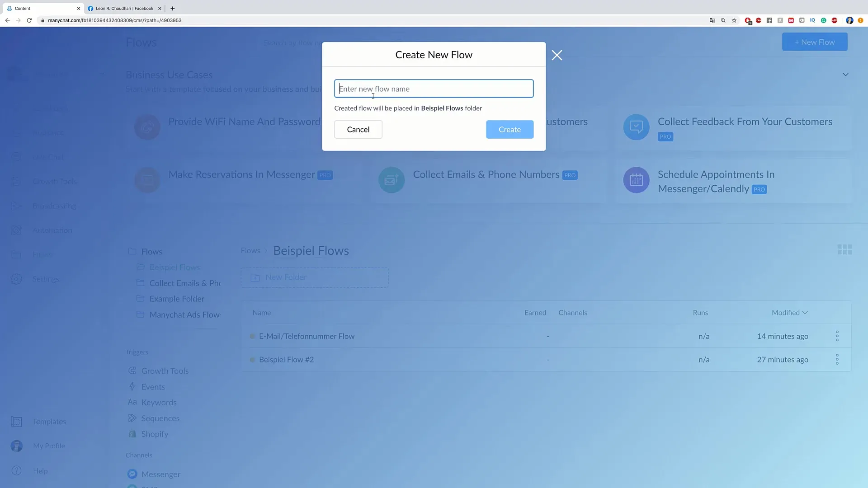Click translate page icon in address bar
Screen dimensions: 868x488
click(712, 20)
